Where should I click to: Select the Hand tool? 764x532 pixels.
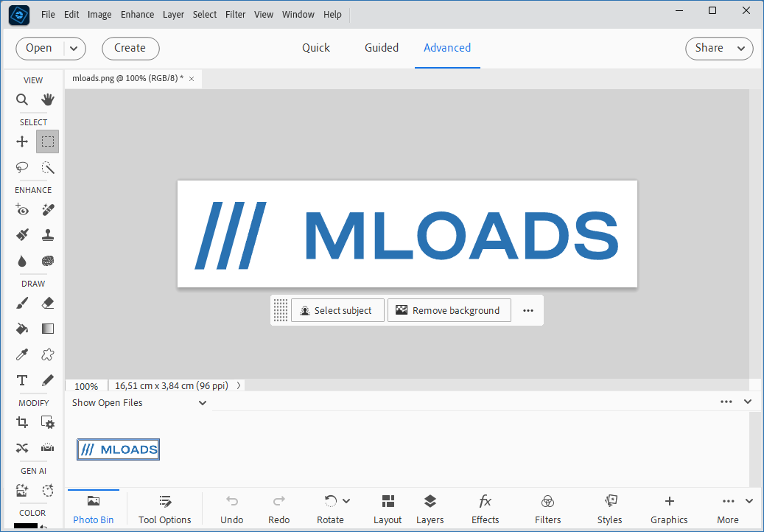48,100
